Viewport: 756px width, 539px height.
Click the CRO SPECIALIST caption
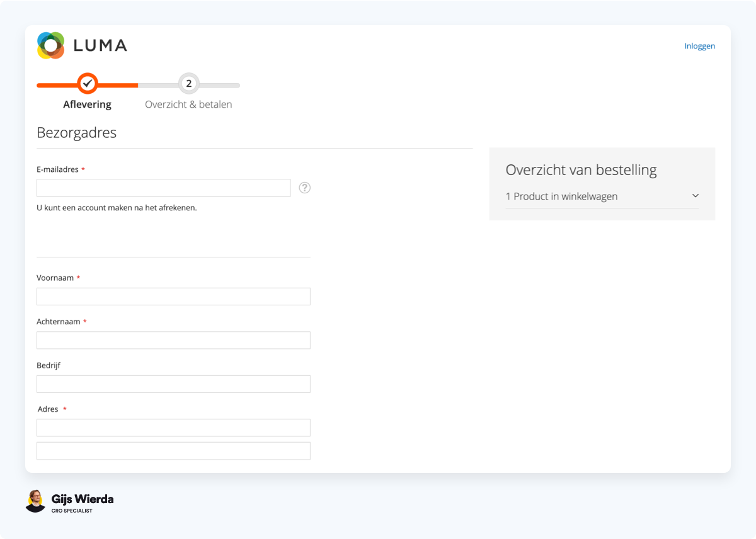pos(72,511)
